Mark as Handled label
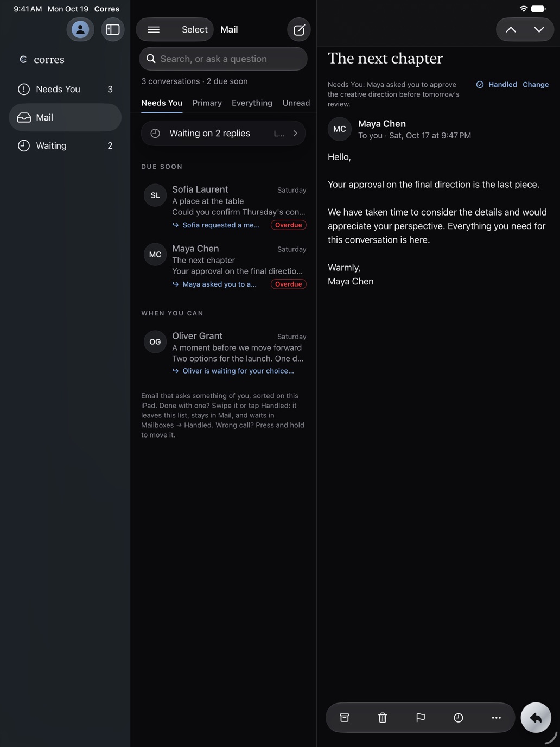560x747 pixels. click(502, 85)
